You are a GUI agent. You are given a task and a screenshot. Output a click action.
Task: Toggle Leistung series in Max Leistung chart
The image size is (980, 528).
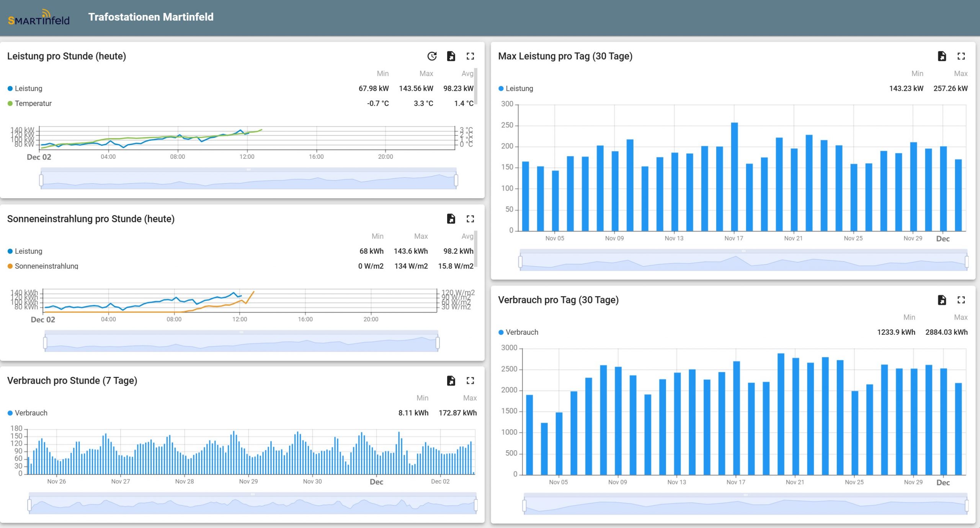pos(519,88)
